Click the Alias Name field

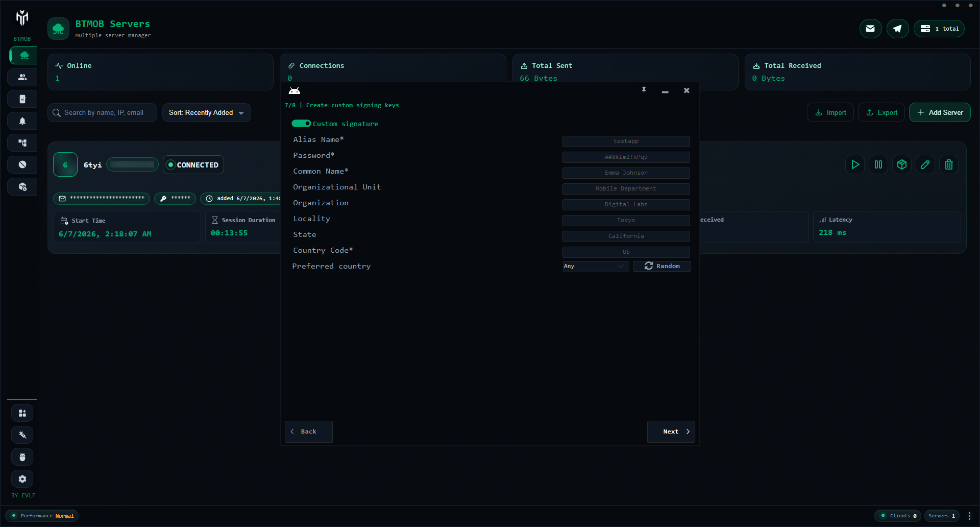(x=626, y=141)
